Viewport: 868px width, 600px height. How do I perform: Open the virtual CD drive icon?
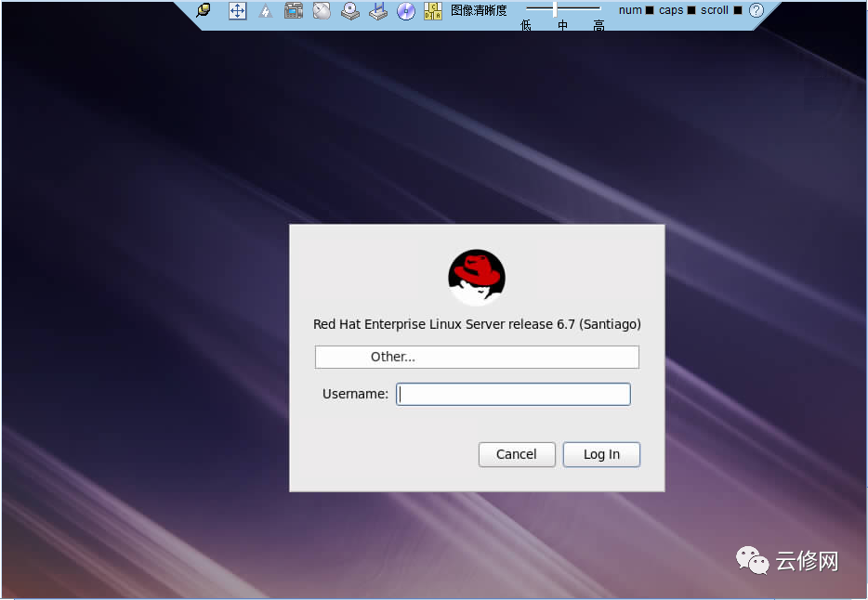click(349, 10)
